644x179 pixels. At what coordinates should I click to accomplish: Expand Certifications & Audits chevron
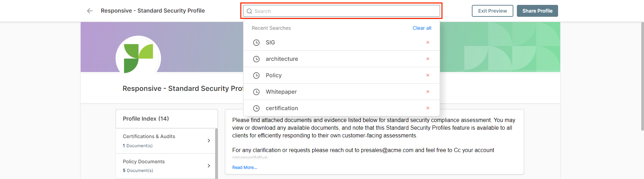click(209, 141)
